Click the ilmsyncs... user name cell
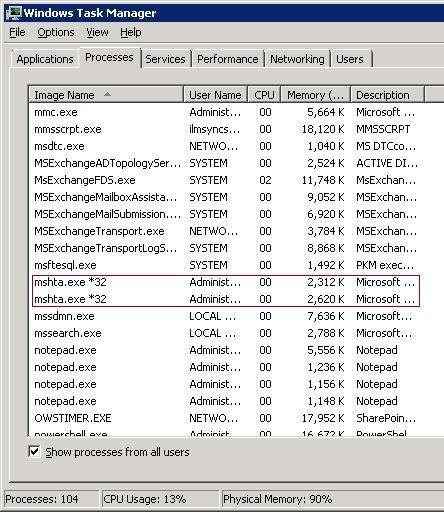Screen dimensions: 444x512 pos(215,129)
